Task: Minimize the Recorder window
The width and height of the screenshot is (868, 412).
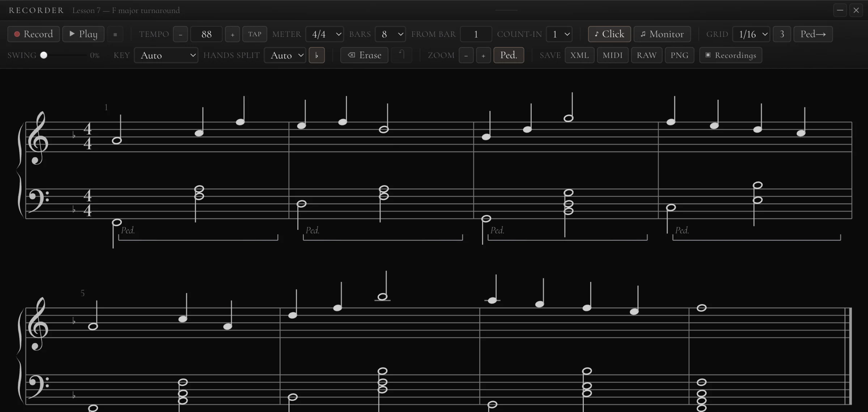Action: coord(840,10)
